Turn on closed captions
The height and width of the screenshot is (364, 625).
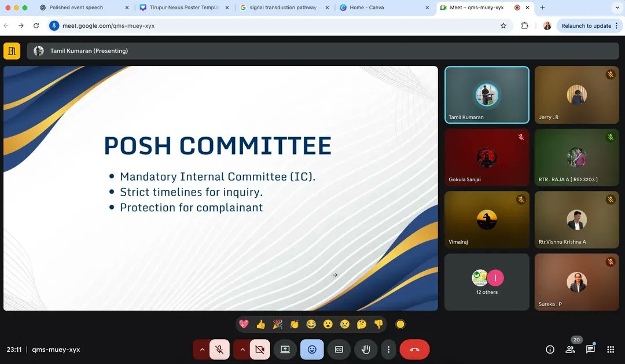click(x=339, y=350)
